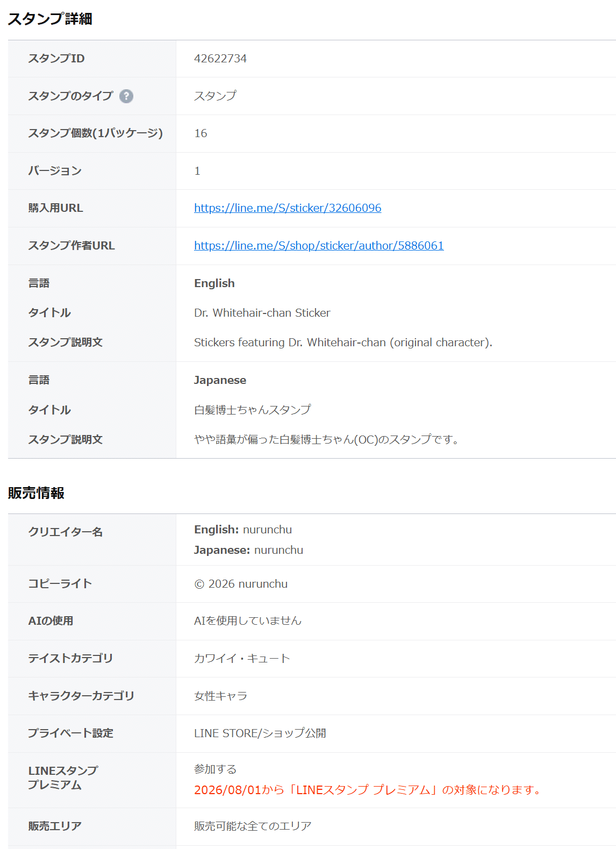Click the English creator name nurunchu

tap(267, 530)
